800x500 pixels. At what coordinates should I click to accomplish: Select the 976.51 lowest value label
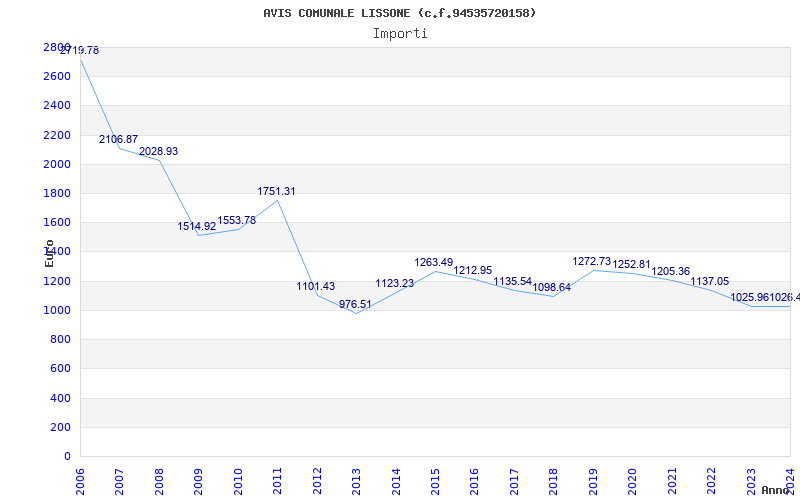point(355,305)
